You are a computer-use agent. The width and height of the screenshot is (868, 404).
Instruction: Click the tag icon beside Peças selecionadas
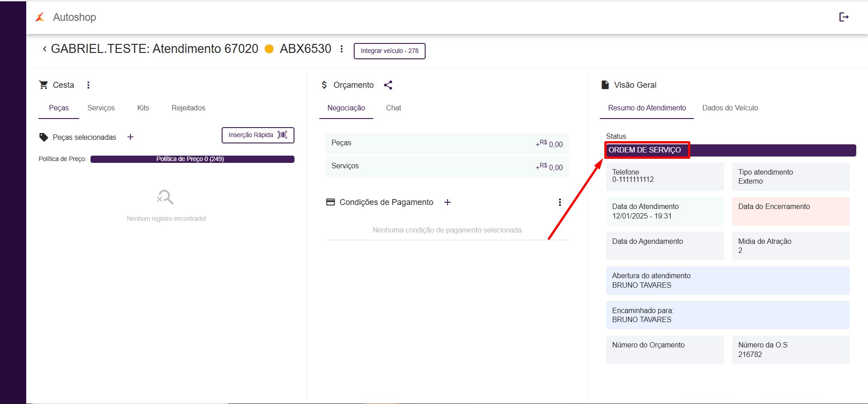pyautogui.click(x=43, y=137)
